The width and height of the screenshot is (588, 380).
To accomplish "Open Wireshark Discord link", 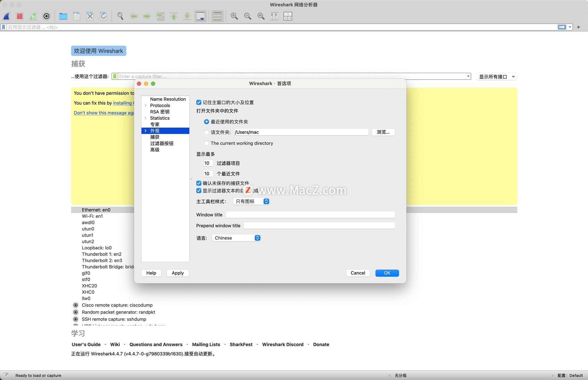I will coord(283,345).
